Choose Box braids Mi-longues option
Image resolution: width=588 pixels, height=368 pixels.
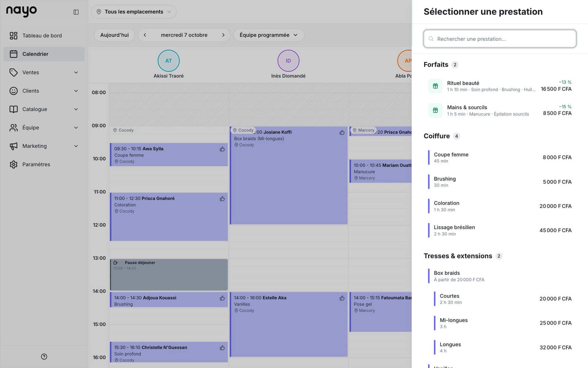pyautogui.click(x=503, y=323)
